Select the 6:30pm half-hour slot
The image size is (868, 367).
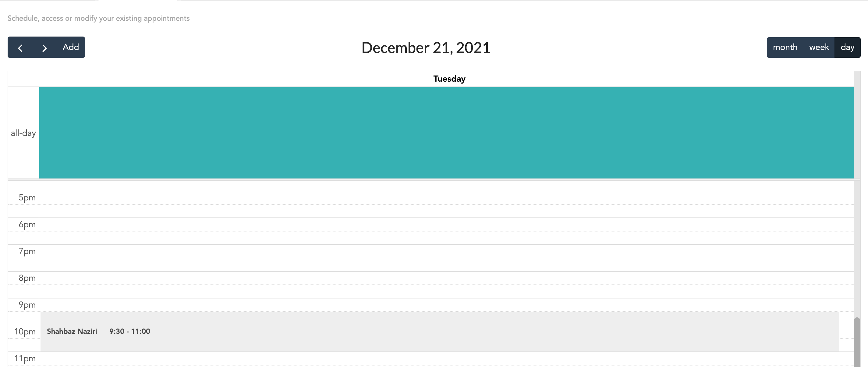(446, 238)
